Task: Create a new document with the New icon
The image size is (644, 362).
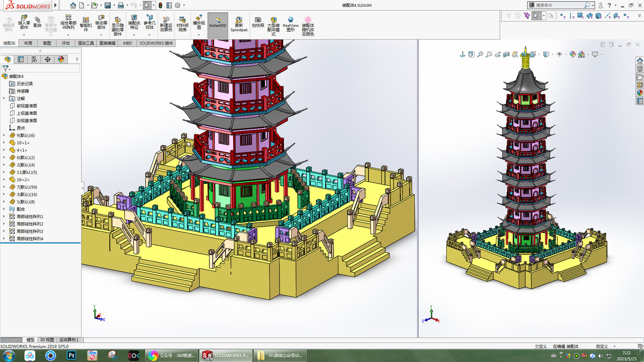Action: point(82,5)
